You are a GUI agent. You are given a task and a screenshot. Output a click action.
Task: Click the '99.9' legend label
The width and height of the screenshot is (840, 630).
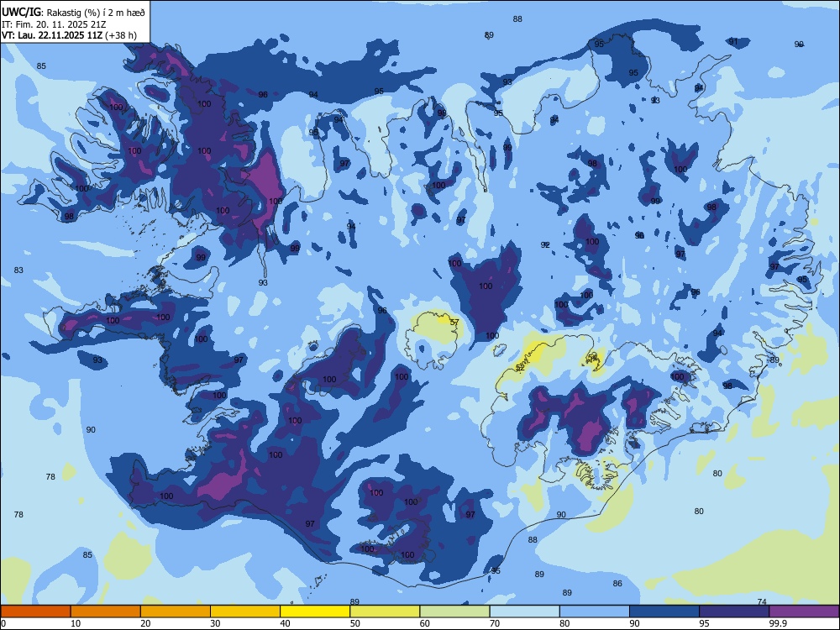[778, 623]
